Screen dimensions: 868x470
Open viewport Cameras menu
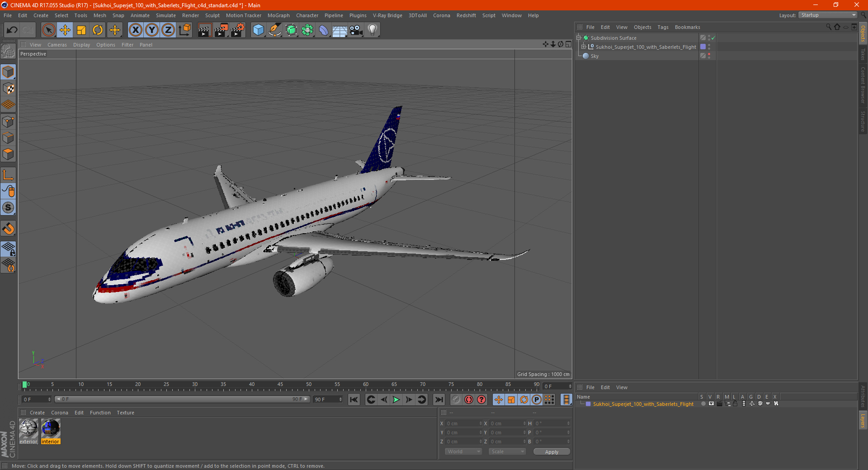(x=57, y=45)
